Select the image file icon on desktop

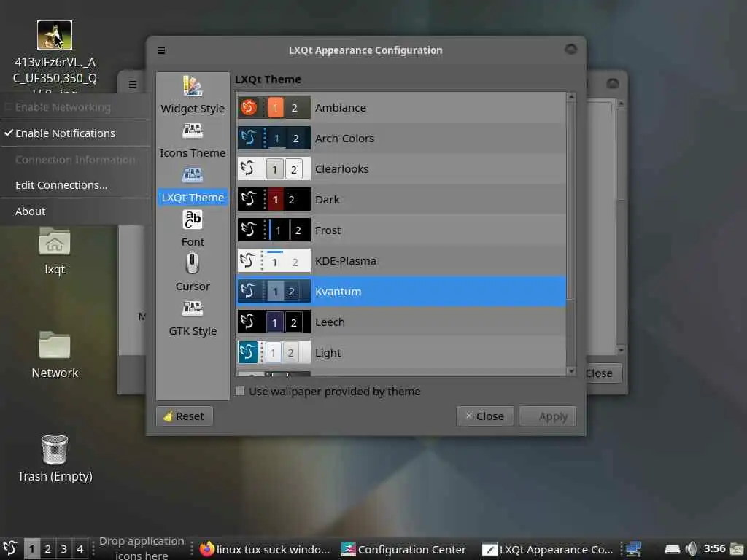pos(55,35)
